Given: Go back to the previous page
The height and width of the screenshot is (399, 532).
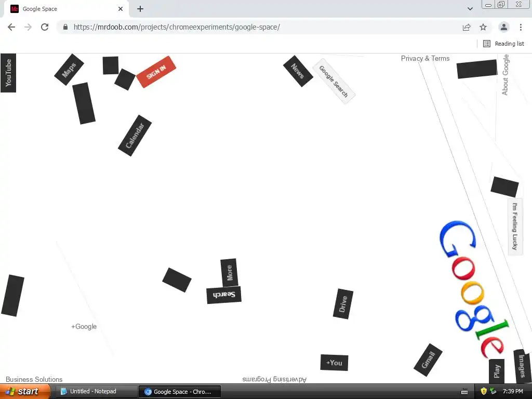Looking at the screenshot, I should coord(11,27).
